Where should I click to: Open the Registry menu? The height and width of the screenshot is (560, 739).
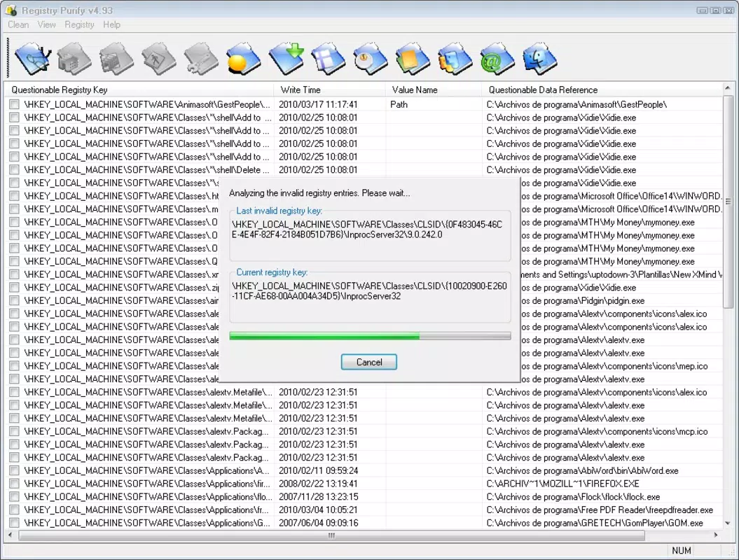tap(79, 24)
